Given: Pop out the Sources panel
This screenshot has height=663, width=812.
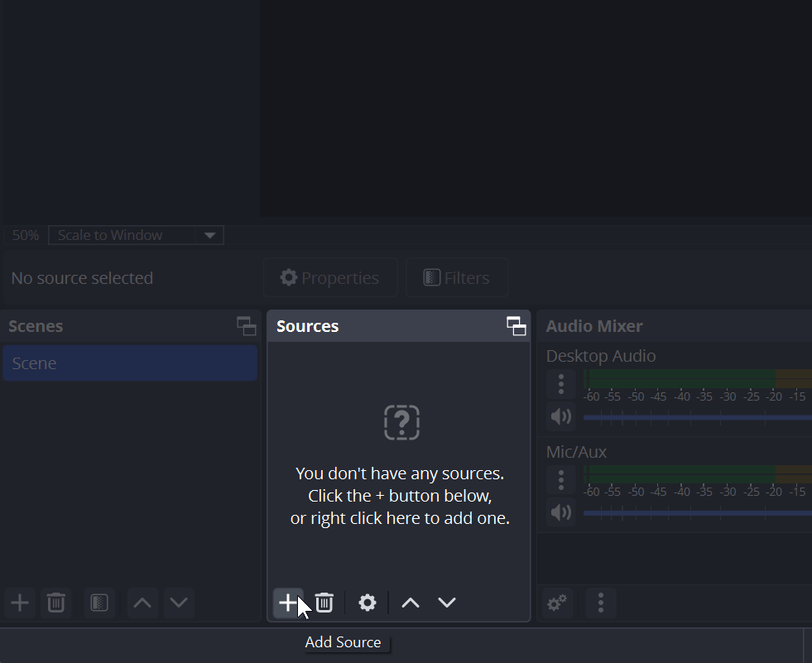Looking at the screenshot, I should (x=517, y=326).
